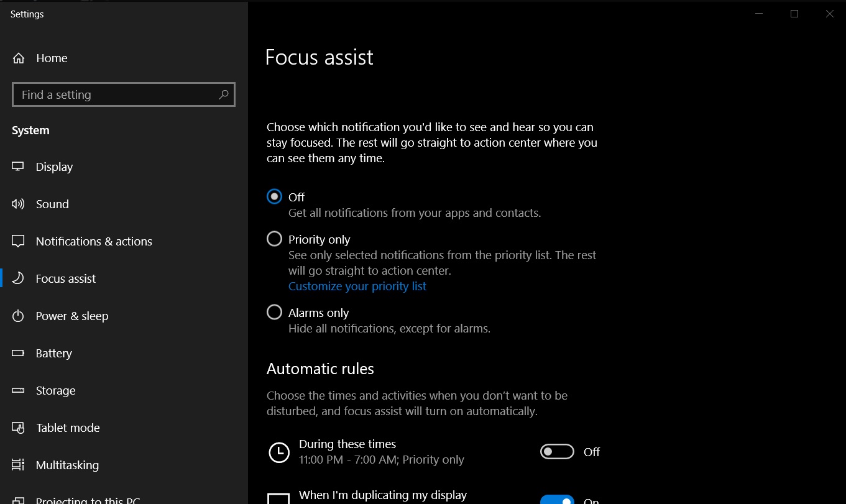The image size is (846, 504).
Task: Click the System section heading
Action: click(x=30, y=131)
